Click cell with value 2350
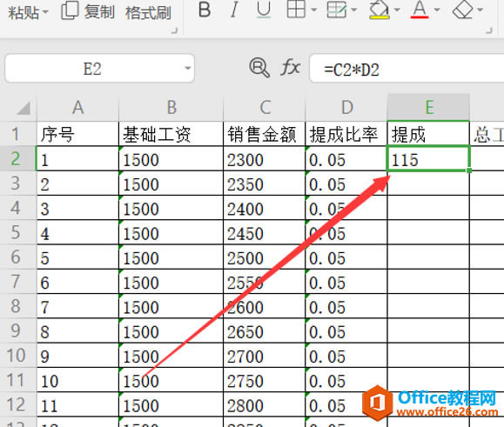 point(265,183)
